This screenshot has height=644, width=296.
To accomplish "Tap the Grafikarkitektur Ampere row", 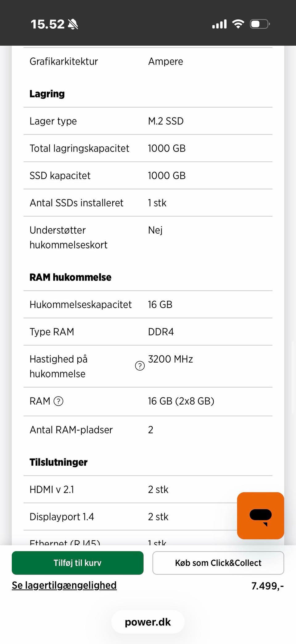I will tap(148, 62).
